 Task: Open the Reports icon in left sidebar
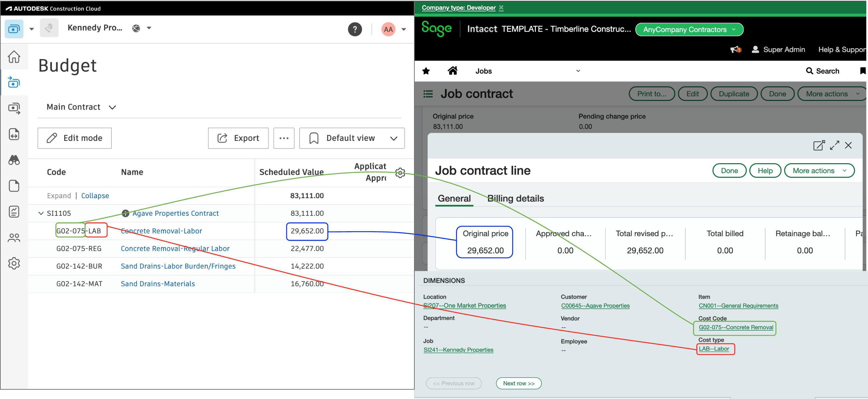tap(14, 212)
